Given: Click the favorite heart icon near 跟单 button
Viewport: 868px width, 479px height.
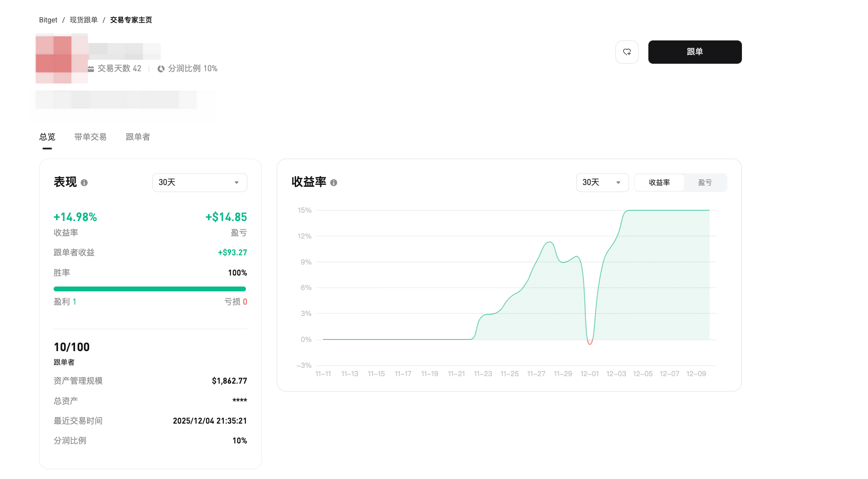Looking at the screenshot, I should click(627, 52).
